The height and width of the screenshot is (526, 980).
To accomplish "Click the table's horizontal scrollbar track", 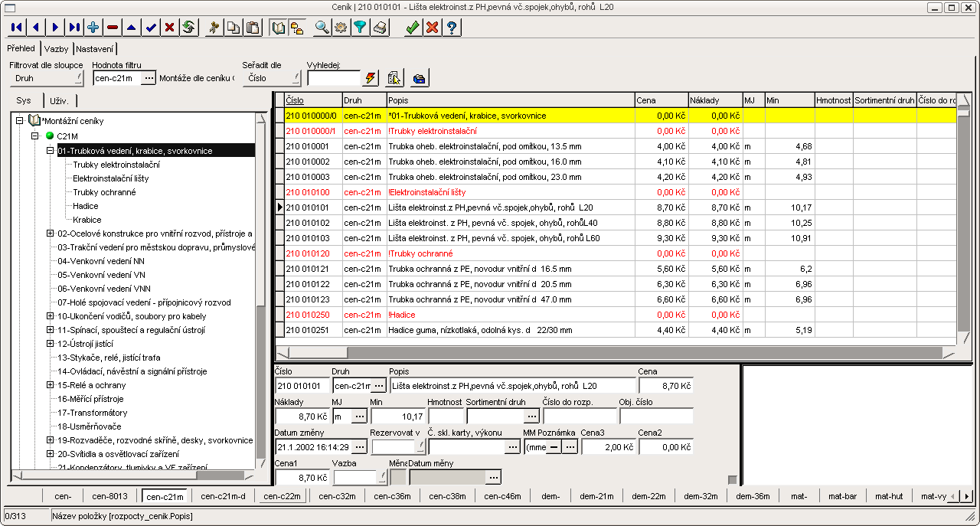I will (612, 352).
